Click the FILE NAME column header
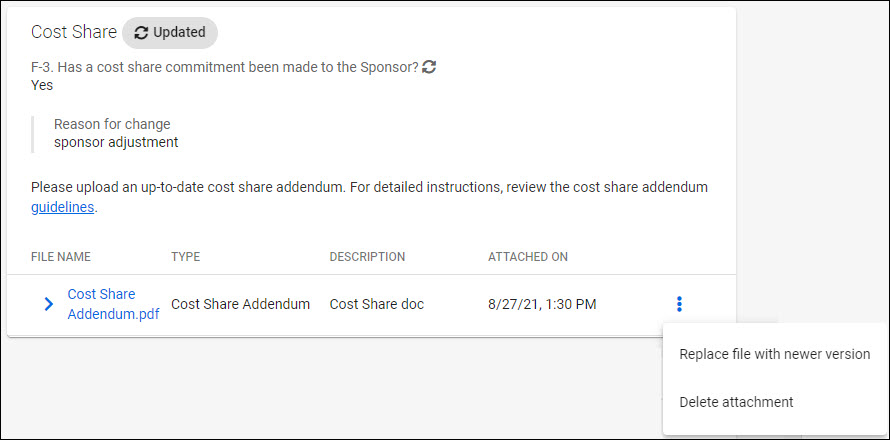 [61, 257]
